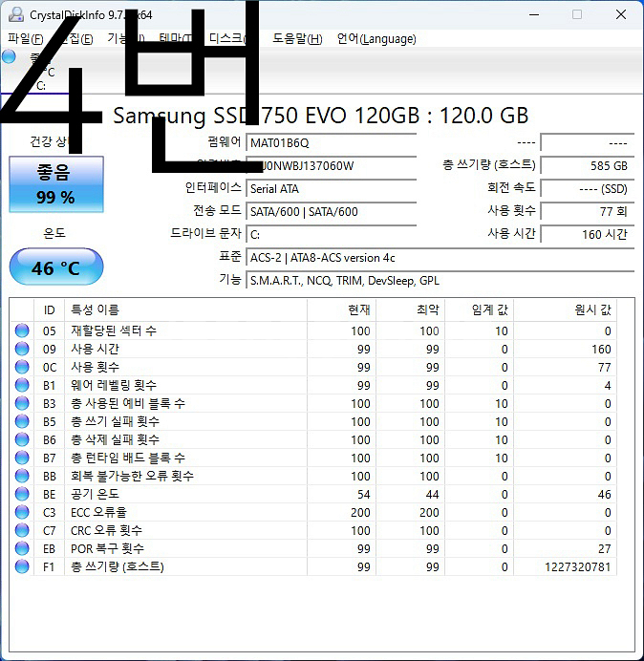The height and width of the screenshot is (661, 644).
Task: Click status orb of row BB
Action: click(22, 476)
